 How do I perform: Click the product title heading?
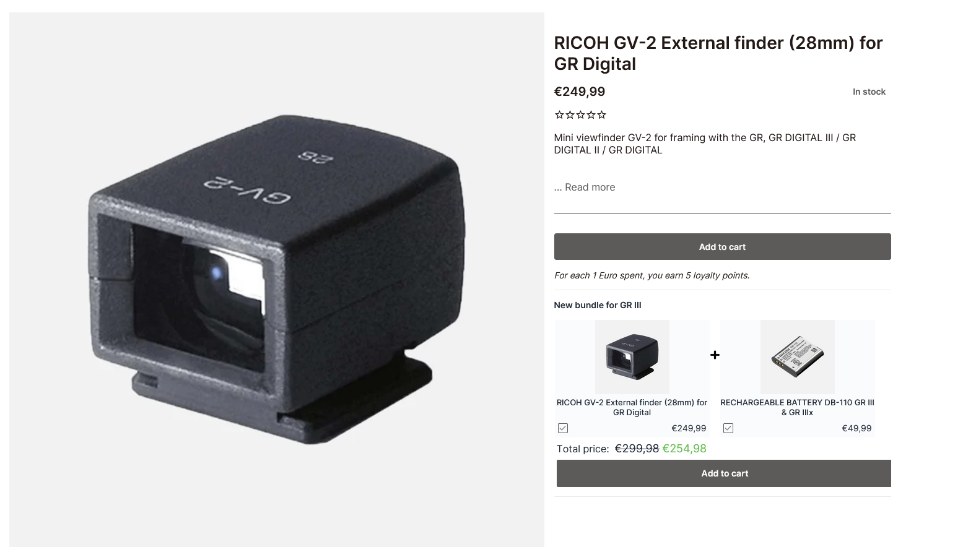(718, 53)
